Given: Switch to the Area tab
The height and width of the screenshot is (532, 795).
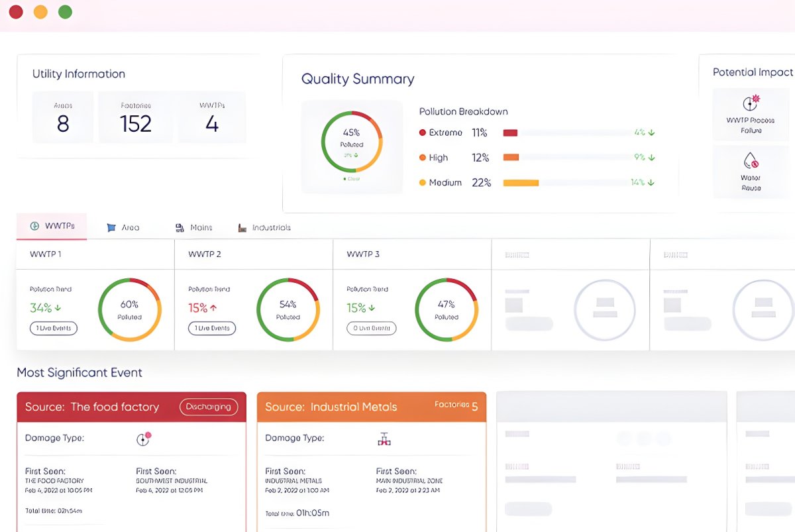Looking at the screenshot, I should (123, 227).
